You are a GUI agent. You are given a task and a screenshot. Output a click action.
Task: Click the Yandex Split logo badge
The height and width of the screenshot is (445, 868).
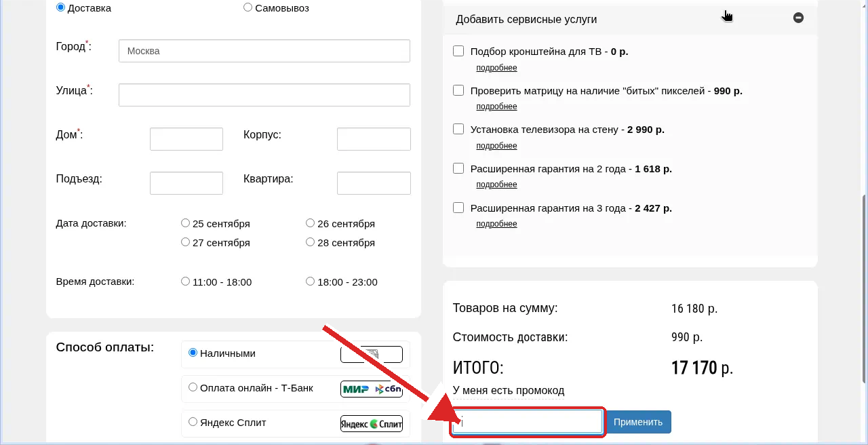(x=371, y=423)
